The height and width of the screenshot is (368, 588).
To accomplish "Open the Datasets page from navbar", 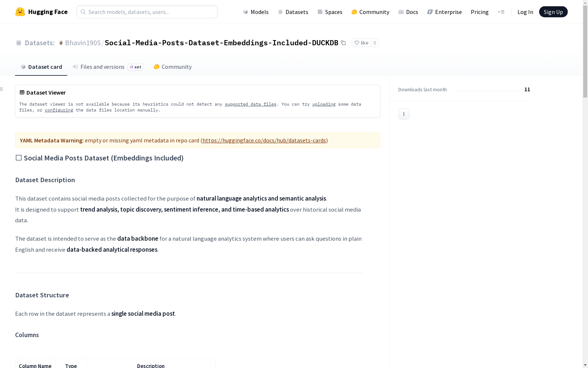I will 293,12.
